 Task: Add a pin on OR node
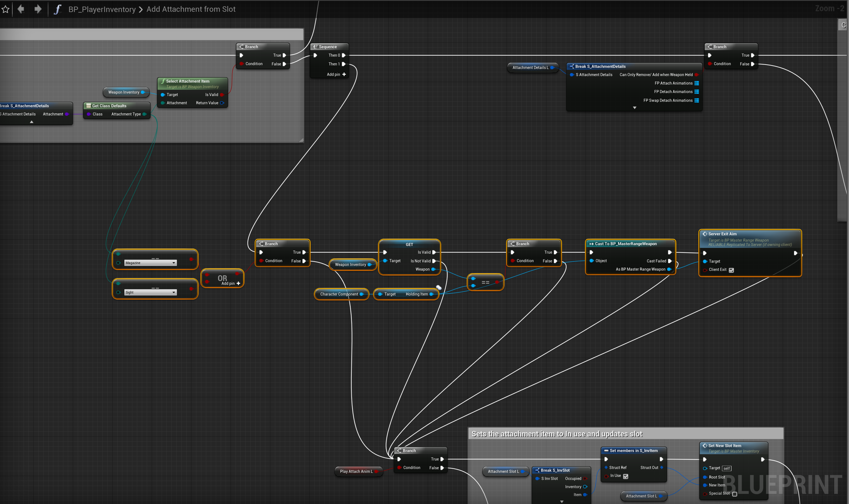[238, 283]
